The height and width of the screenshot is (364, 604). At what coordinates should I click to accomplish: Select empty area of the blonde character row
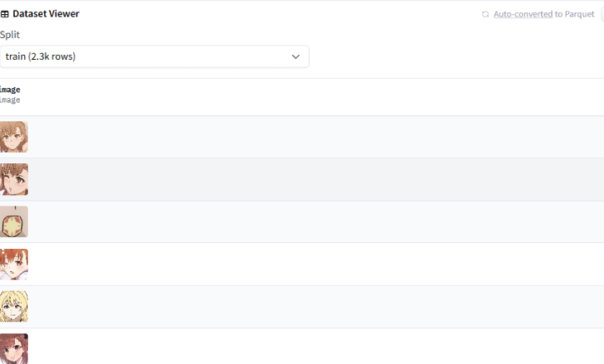coord(315,306)
